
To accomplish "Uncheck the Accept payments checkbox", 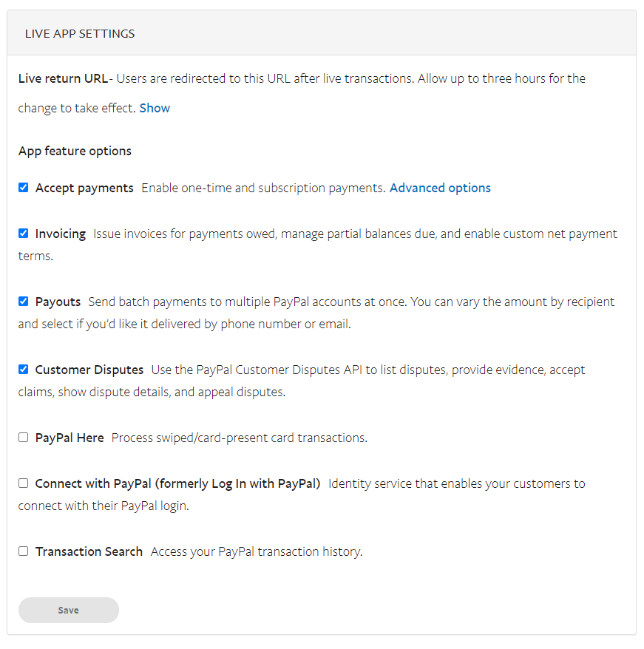I will [23, 188].
